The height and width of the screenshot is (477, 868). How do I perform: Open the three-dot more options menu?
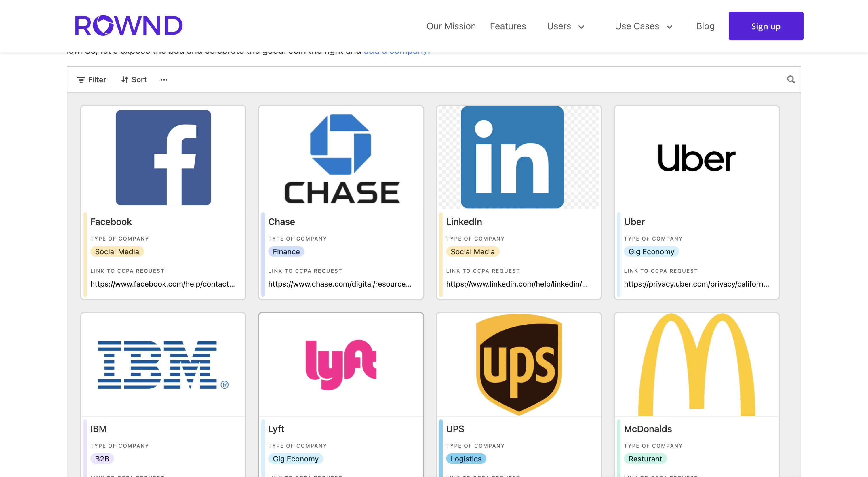point(164,79)
